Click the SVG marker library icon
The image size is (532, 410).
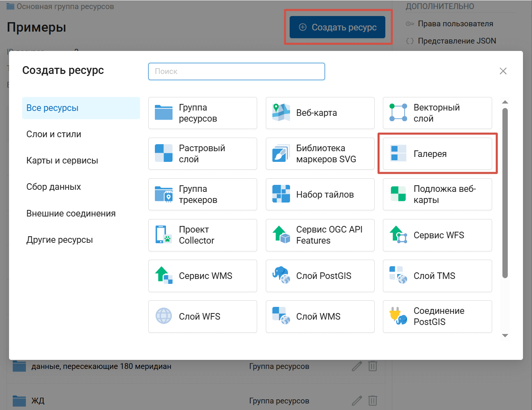(x=281, y=153)
